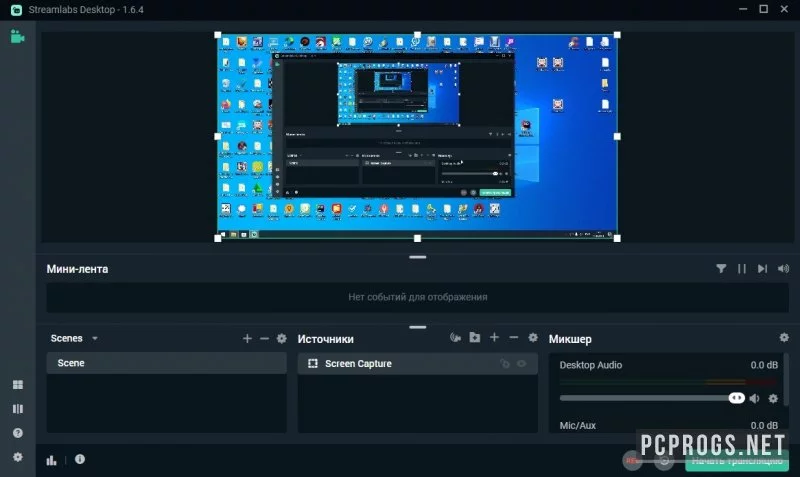
Task: Click the Источники heading
Action: pos(326,339)
